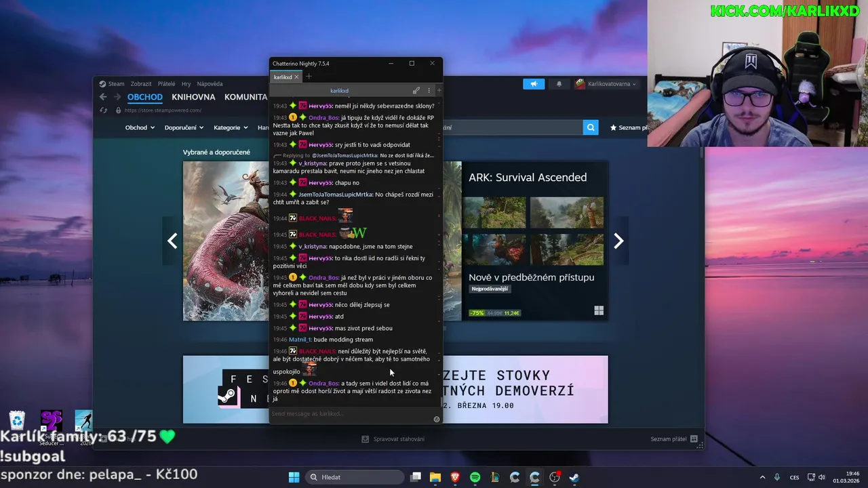The height and width of the screenshot is (488, 868).
Task: Close the karlikxd tab
Action: [296, 77]
